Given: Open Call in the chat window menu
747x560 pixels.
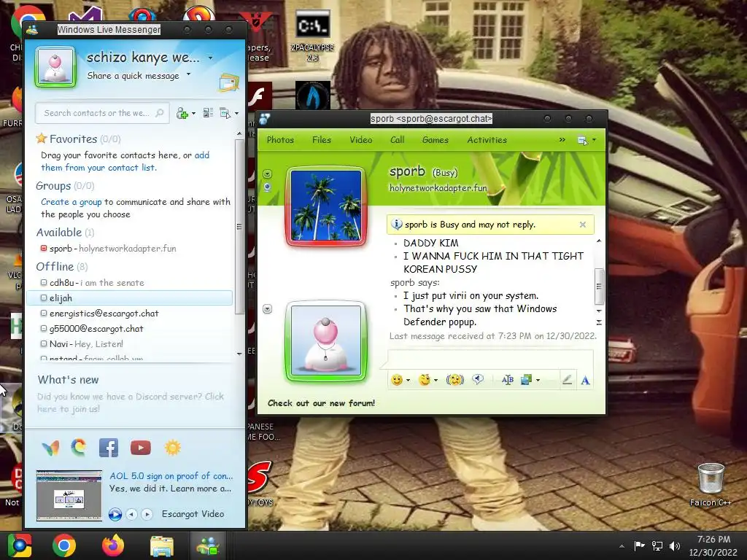Looking at the screenshot, I should (398, 140).
